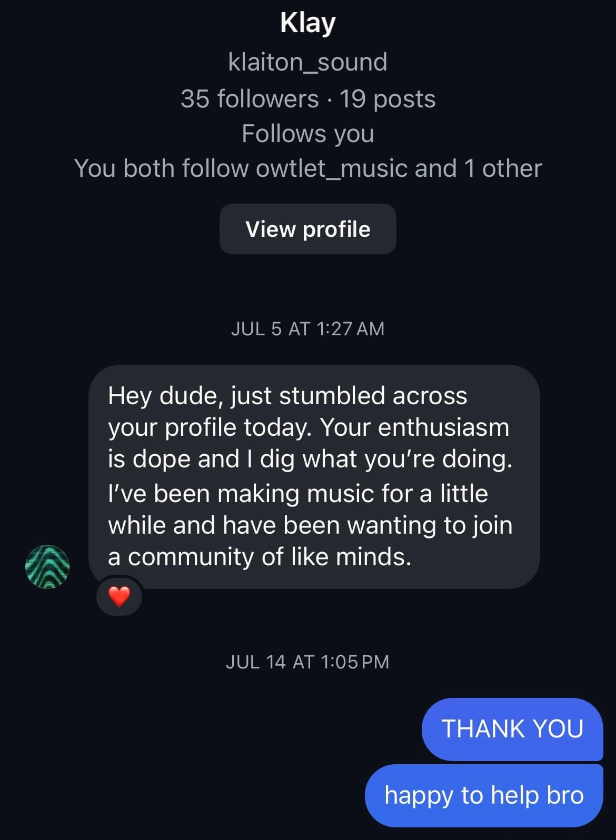Tap the "and 1 other" mutual text
Screen dimensions: 616x840
pyautogui.click(x=479, y=168)
